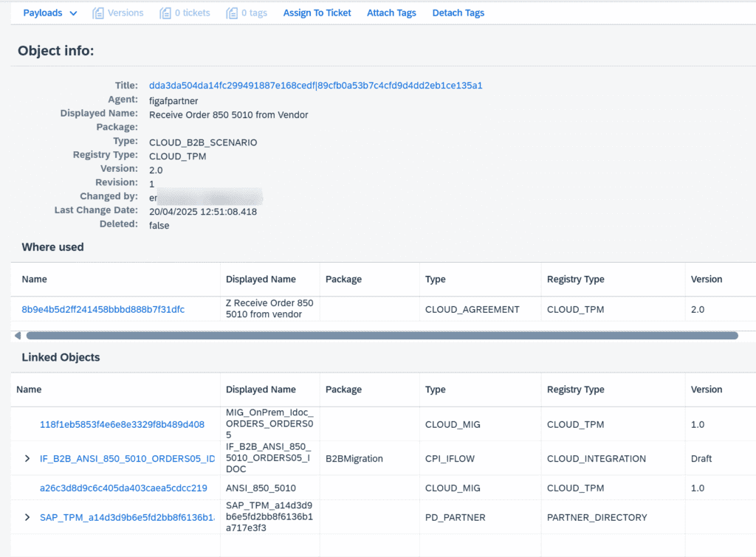Viewport: 756px width, 557px height.
Task: Click the 0 tickets document icon
Action: click(165, 13)
